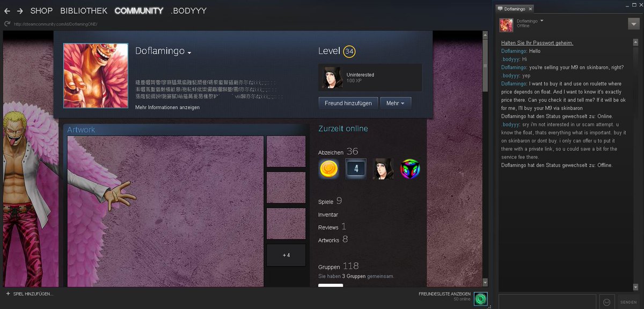Screen dimensions: 644x309
Task: Click 'Freund hinzufügen' button
Action: click(x=348, y=103)
